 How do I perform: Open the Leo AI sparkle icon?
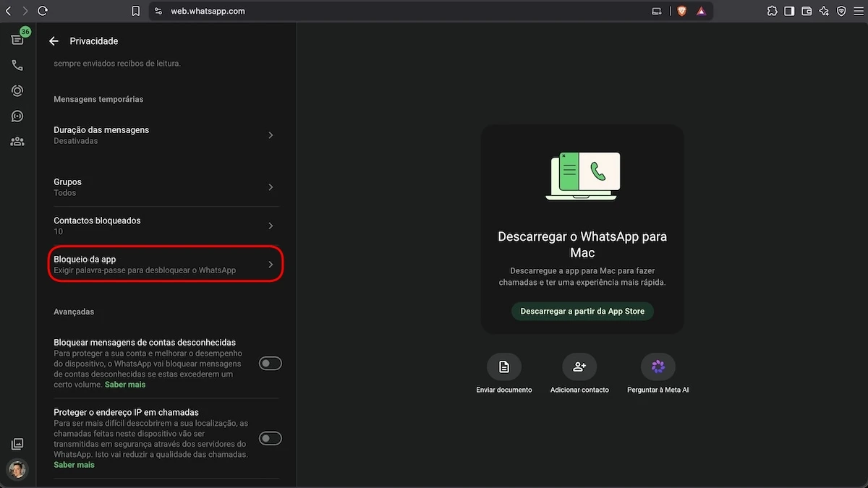(824, 11)
